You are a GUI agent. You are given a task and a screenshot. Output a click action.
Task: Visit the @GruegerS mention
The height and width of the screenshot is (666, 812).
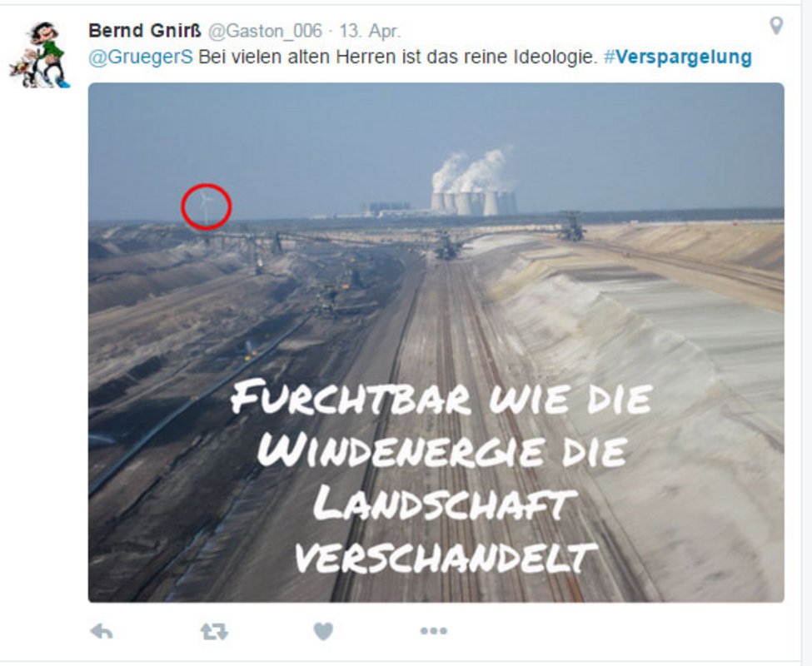pos(141,57)
